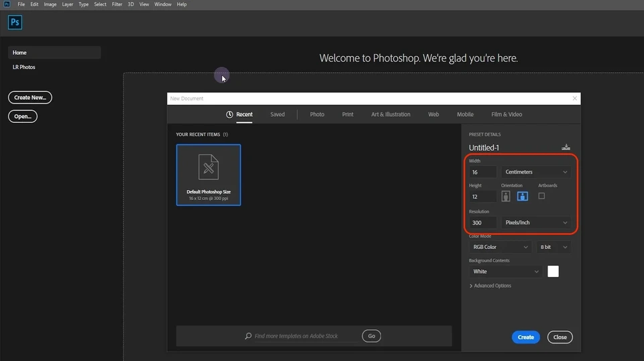The image size is (644, 361).
Task: Switch to the Print tab
Action: [x=347, y=115]
